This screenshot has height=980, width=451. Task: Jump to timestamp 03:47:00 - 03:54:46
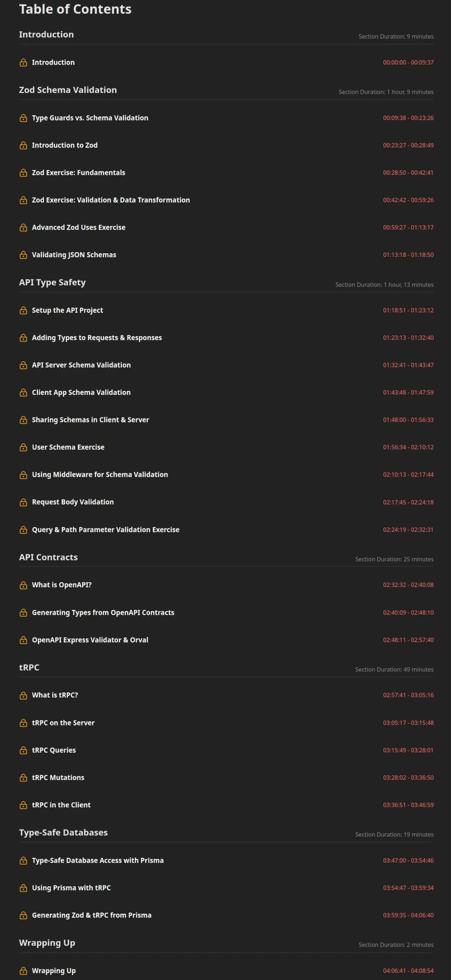click(x=408, y=861)
